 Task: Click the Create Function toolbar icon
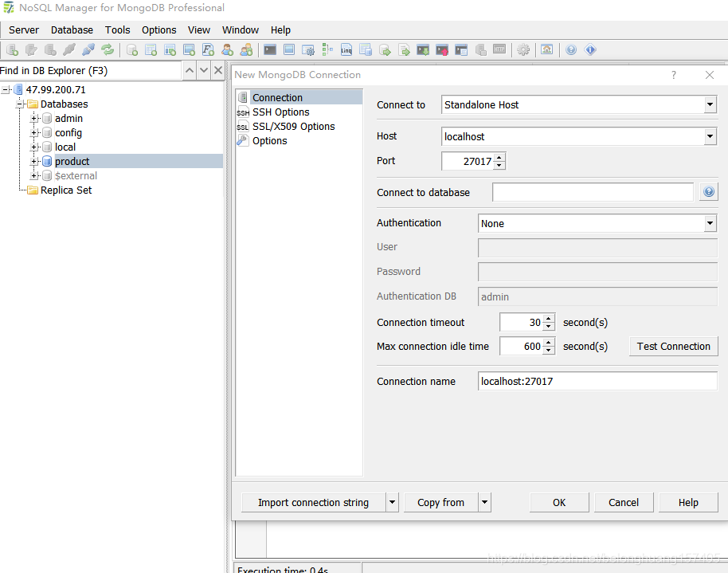pyautogui.click(x=208, y=49)
